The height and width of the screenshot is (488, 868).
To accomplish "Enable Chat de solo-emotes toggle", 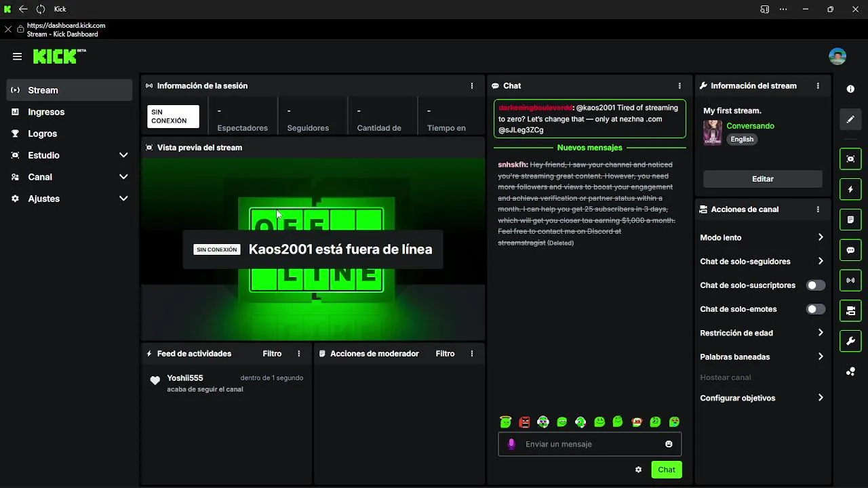I will (x=816, y=309).
